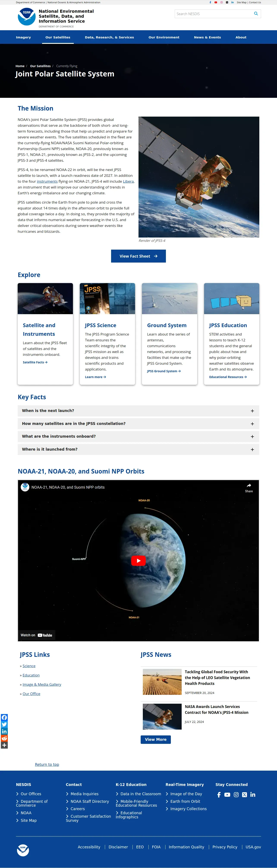277x868 pixels.
Task: Open the Libera link in mission text
Action: pos(128,181)
